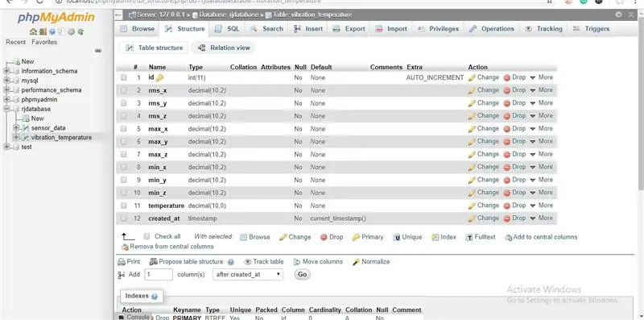
Task: Click the Primary key icon in bulk actions
Action: point(356,237)
